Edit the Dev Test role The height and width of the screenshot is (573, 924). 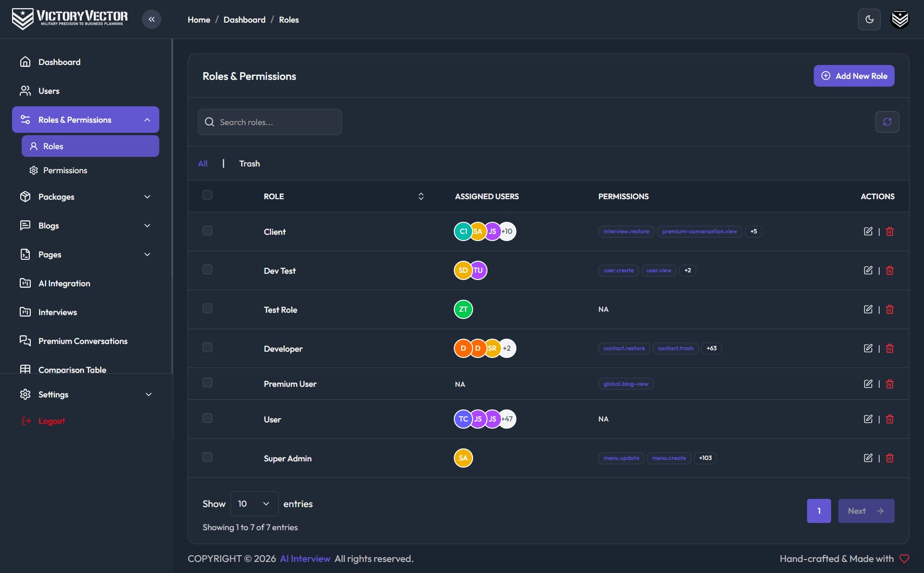click(868, 270)
